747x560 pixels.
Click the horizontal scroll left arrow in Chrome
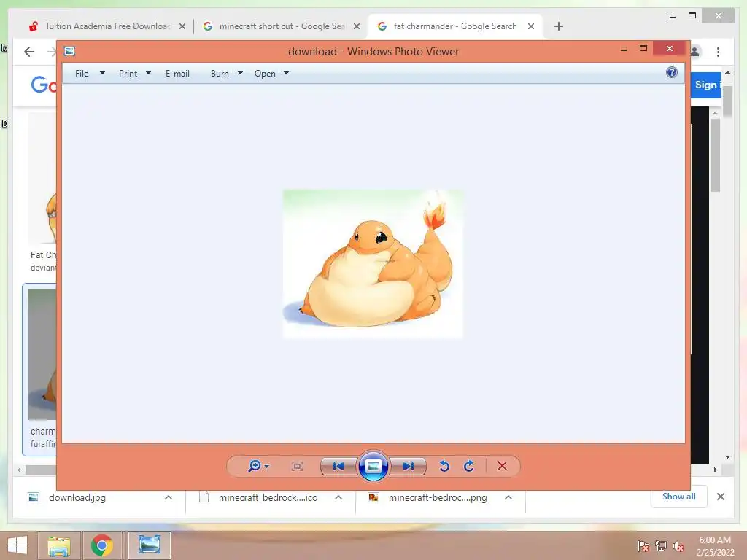pyautogui.click(x=19, y=470)
